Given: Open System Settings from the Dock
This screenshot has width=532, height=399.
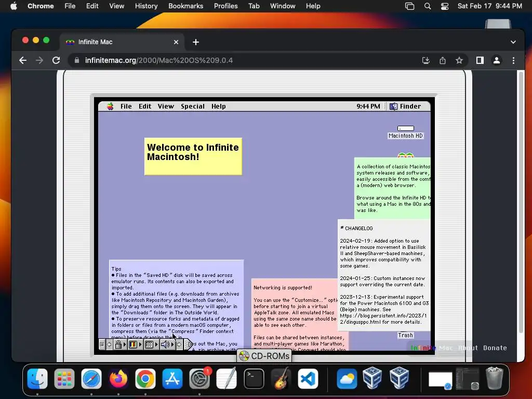Looking at the screenshot, I should [199, 379].
